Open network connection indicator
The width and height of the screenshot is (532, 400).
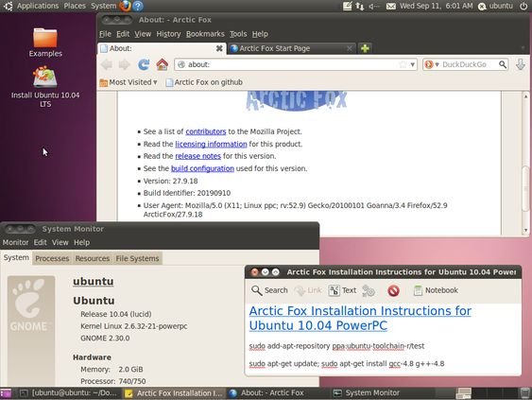360,6
